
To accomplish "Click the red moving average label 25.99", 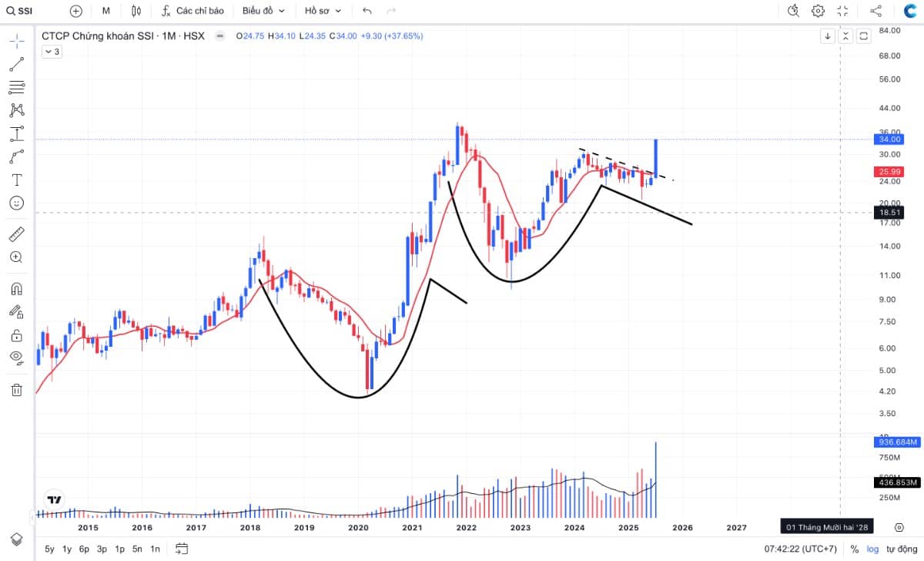I will [x=889, y=171].
